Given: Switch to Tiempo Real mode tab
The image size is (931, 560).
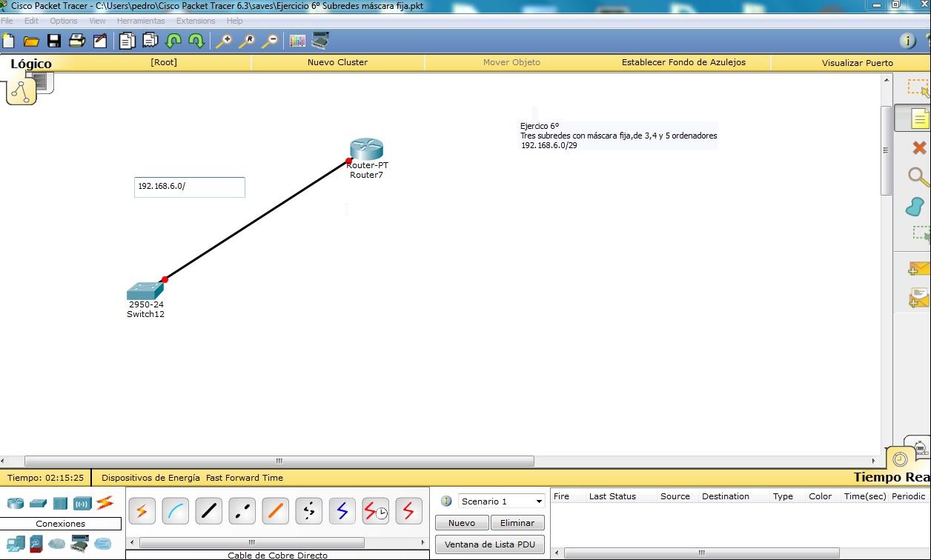Looking at the screenshot, I should pyautogui.click(x=892, y=477).
